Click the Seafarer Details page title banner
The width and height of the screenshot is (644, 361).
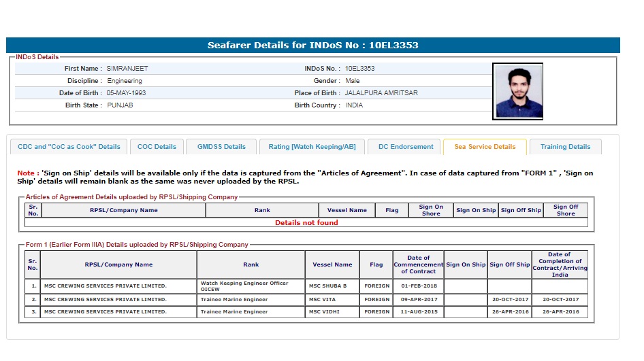(313, 46)
